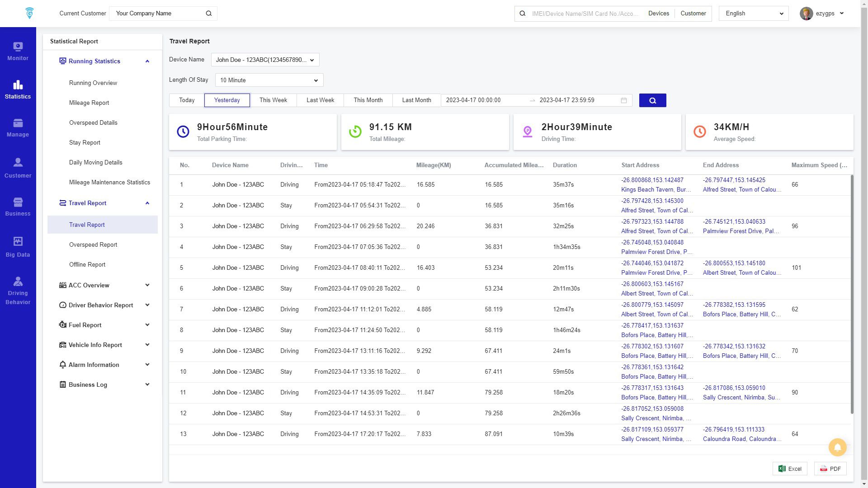This screenshot has width=868, height=488.
Task: Open the Monitor sidebar icon
Action: coord(18,51)
